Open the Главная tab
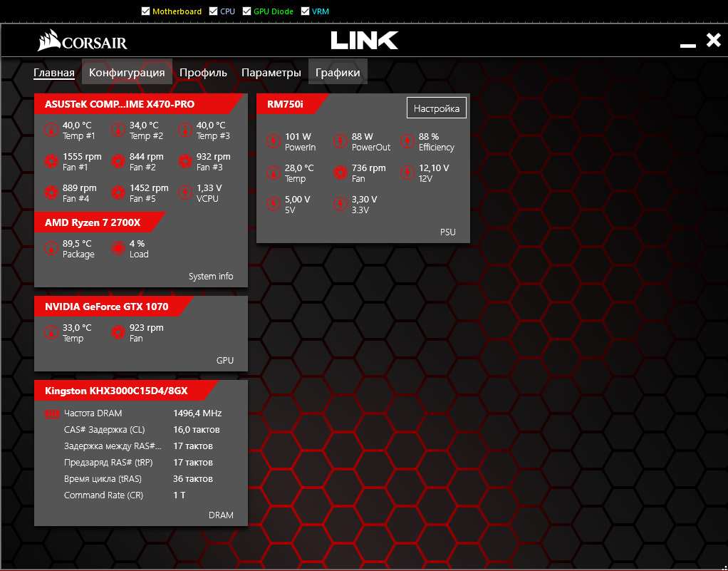 (54, 73)
